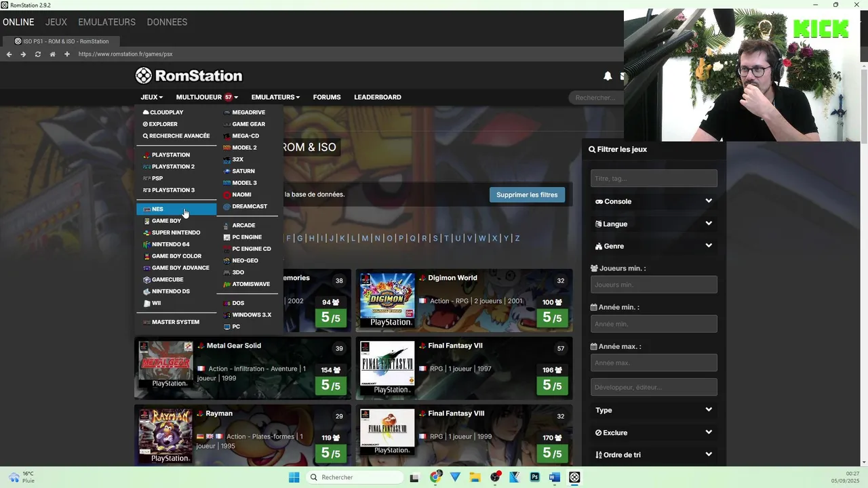
Task: Click the Année max input field
Action: pyautogui.click(x=654, y=363)
